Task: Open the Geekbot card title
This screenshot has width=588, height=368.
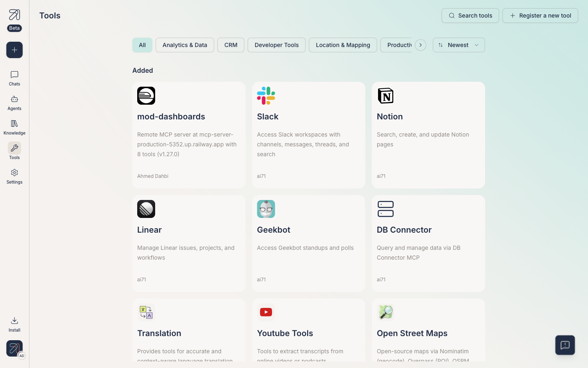Action: (x=274, y=230)
